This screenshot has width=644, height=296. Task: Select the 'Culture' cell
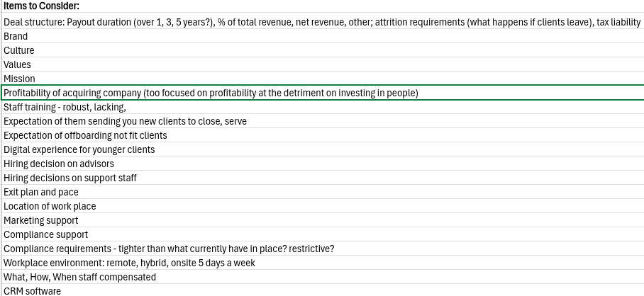(323, 50)
